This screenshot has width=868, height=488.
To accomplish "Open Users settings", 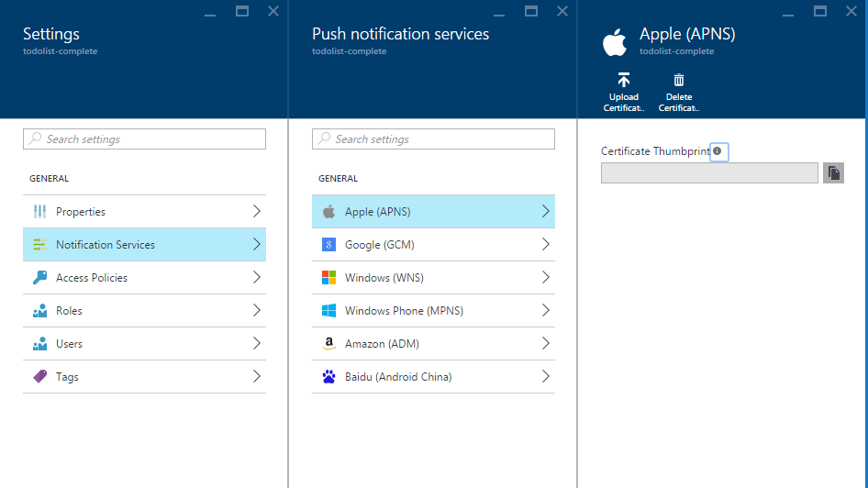I will [x=144, y=344].
